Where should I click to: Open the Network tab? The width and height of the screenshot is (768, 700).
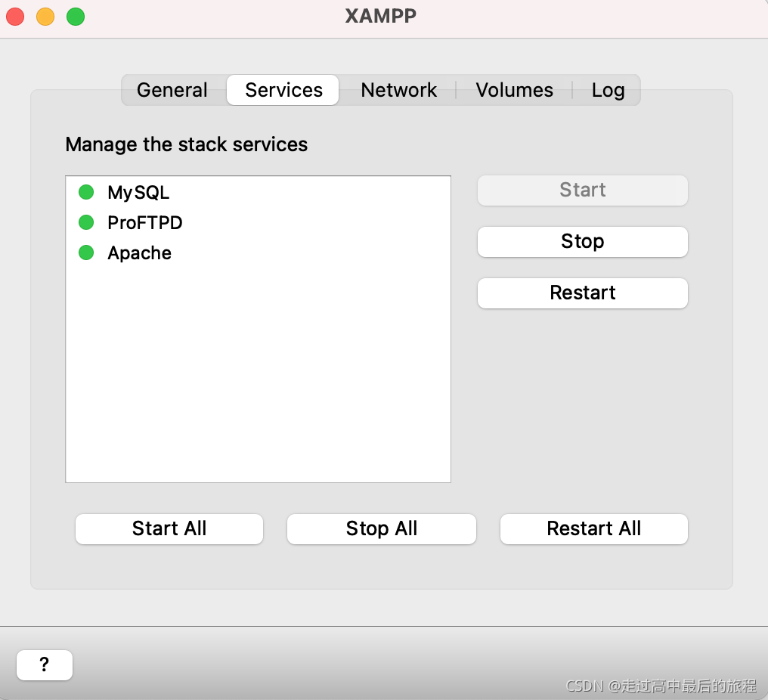[x=398, y=90]
